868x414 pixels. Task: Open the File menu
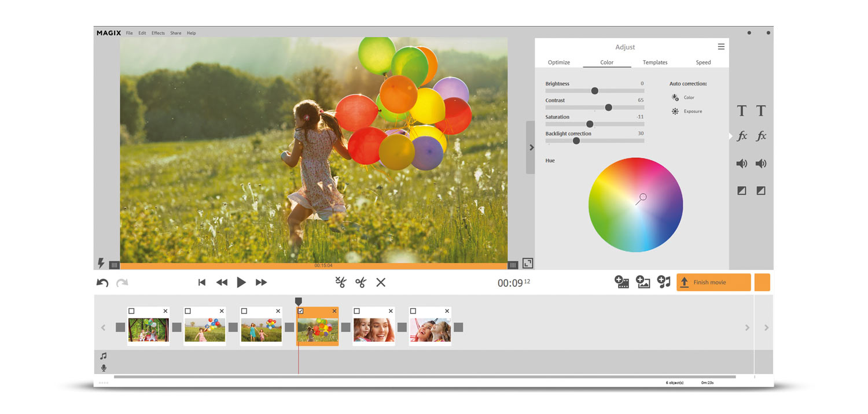(130, 33)
